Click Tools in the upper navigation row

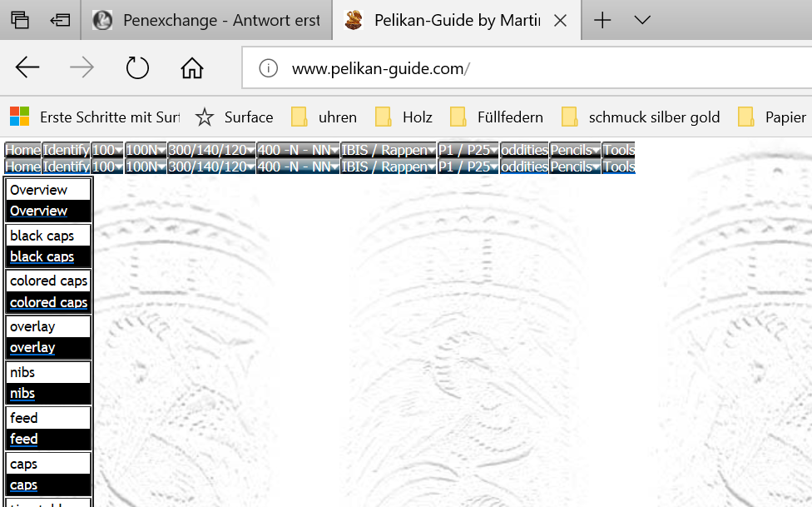click(618, 150)
